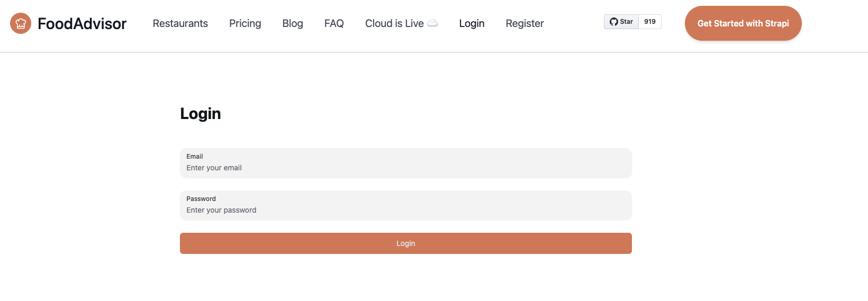Screen dimensions: 868x301
Task: Focus the Password input field
Action: click(x=405, y=210)
